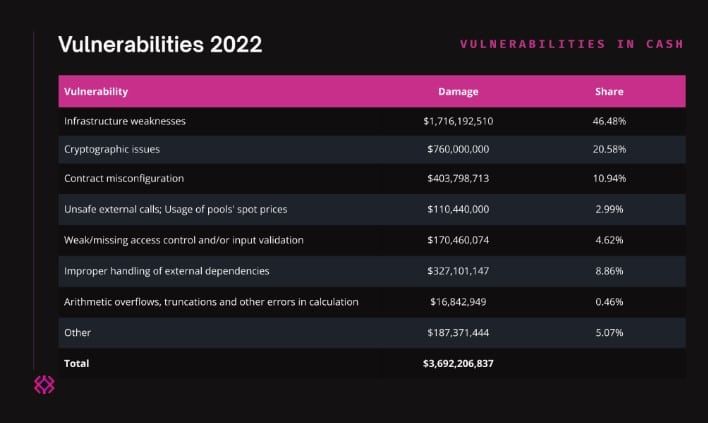Click Weak/missing access control row label

pos(183,240)
